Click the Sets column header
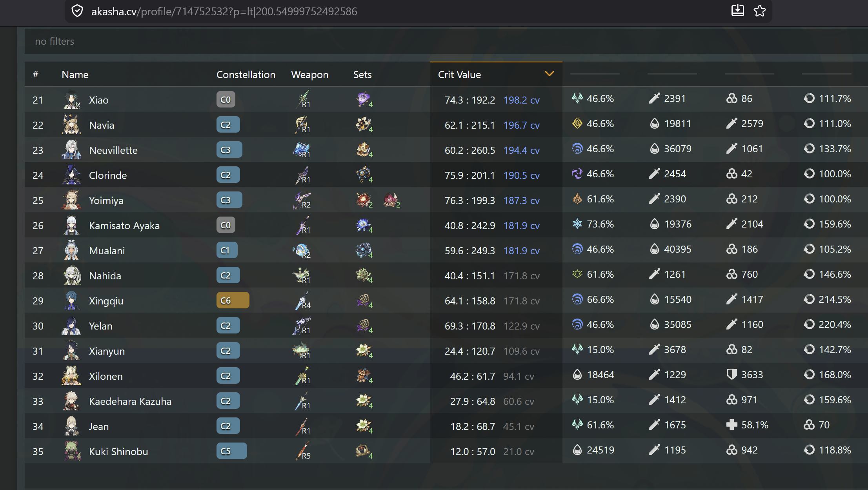Image resolution: width=868 pixels, height=490 pixels. point(362,75)
